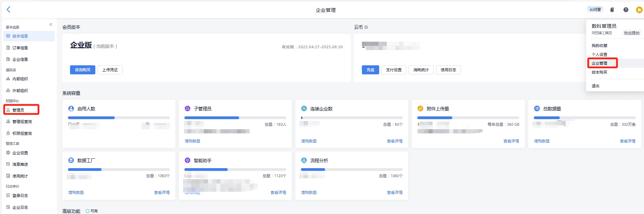644x214 pixels.
Task: Click the 上传凭证 button
Action: (x=110, y=70)
